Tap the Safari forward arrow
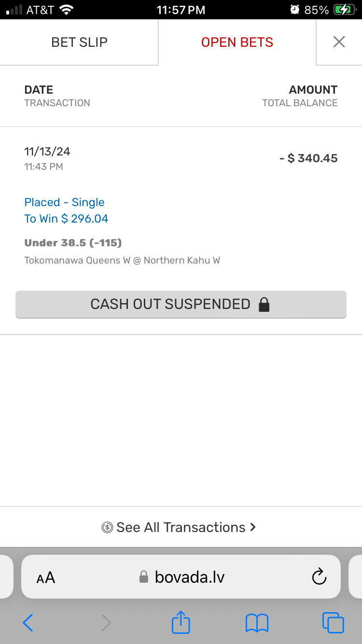Screen dimensions: 362x644 (x=106, y=623)
